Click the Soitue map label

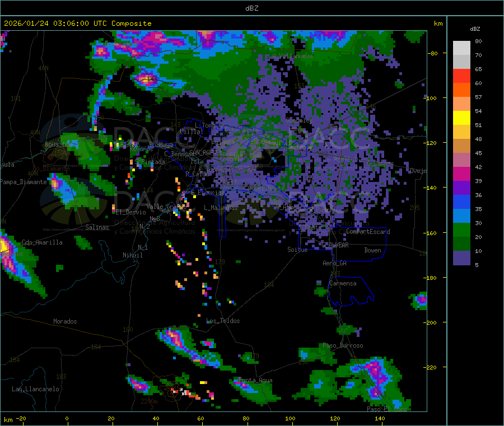click(297, 250)
